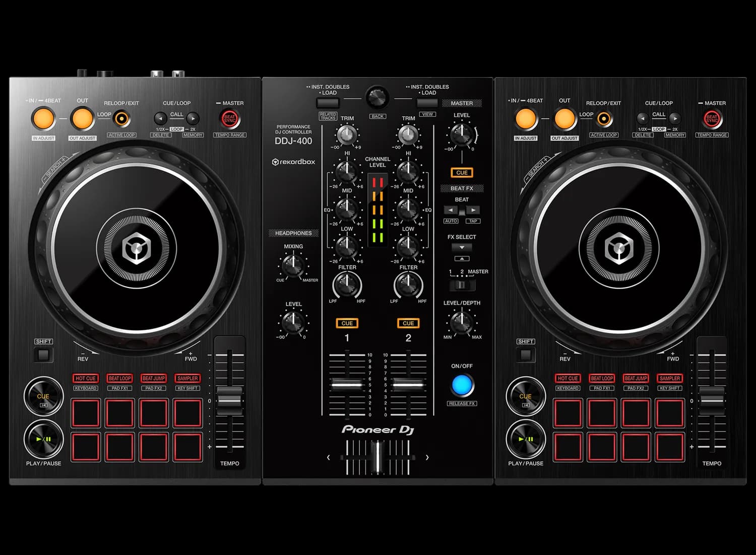
Task: Click the left deck RELOOP/EXIT button
Action: (x=121, y=119)
